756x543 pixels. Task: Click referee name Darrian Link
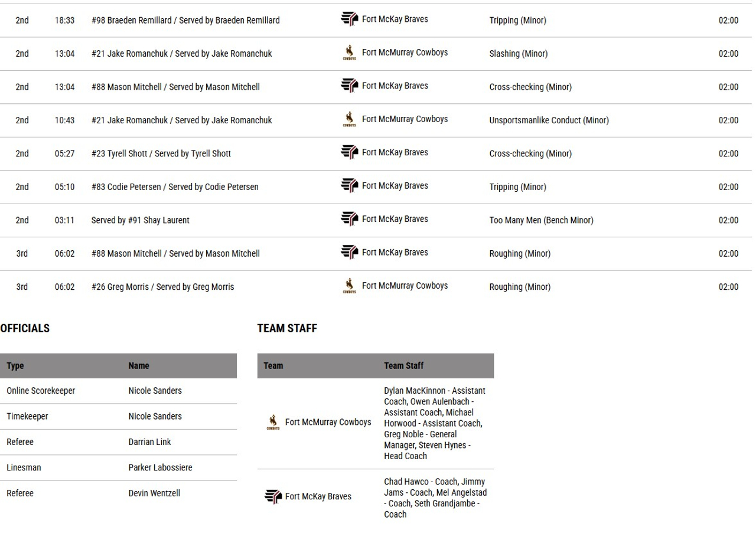pyautogui.click(x=149, y=442)
